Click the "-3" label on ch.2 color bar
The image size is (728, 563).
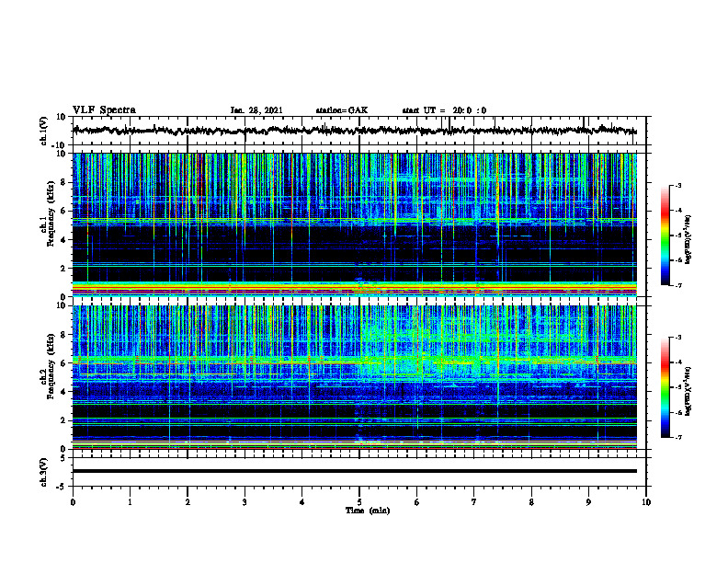coord(678,338)
